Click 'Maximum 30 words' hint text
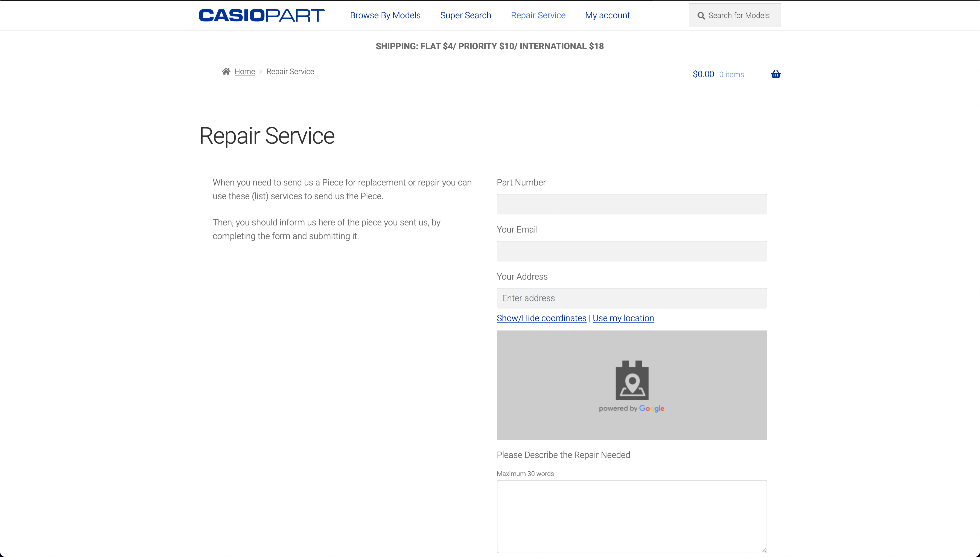This screenshot has width=980, height=557. coord(525,474)
